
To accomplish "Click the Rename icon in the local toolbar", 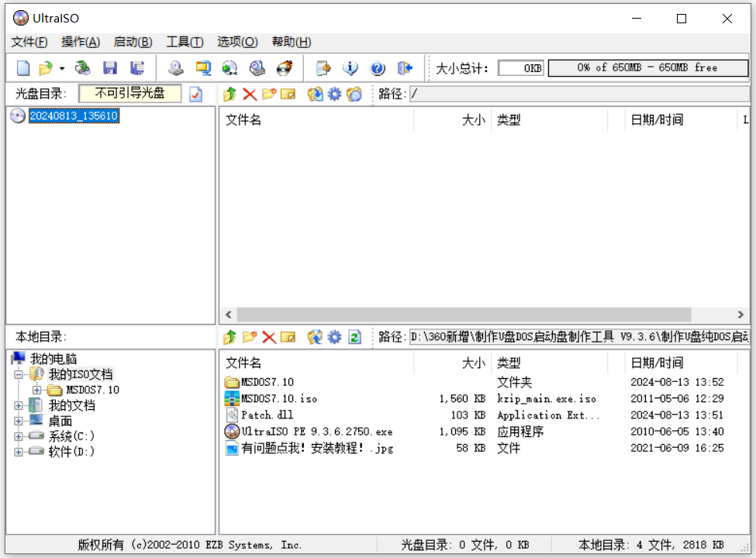I will (288, 337).
